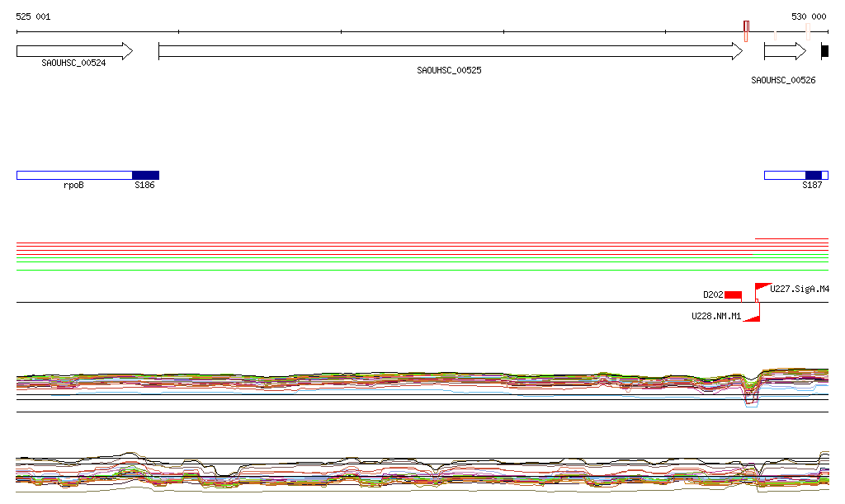The image size is (845, 504).
Task: Click the dark blue S186 segment
Action: tap(145, 175)
